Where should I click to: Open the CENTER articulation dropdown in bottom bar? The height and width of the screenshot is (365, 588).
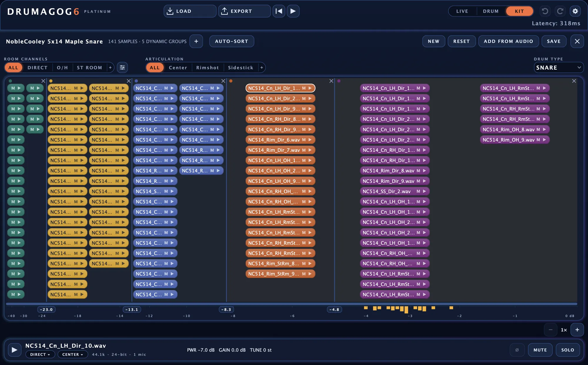pos(73,354)
